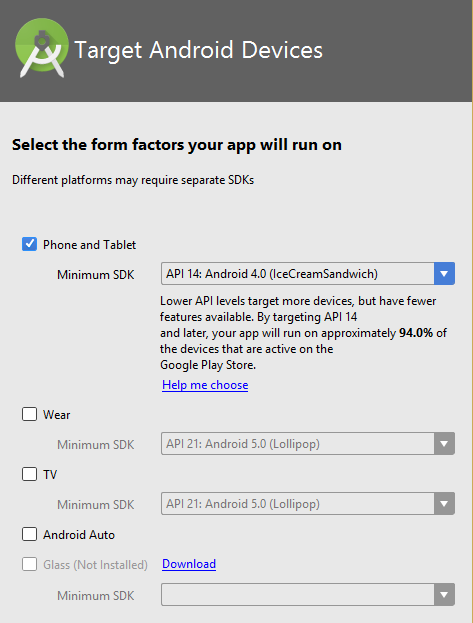
Task: Click the Minimum SDK label under Phone and Tablet
Action: tap(96, 275)
